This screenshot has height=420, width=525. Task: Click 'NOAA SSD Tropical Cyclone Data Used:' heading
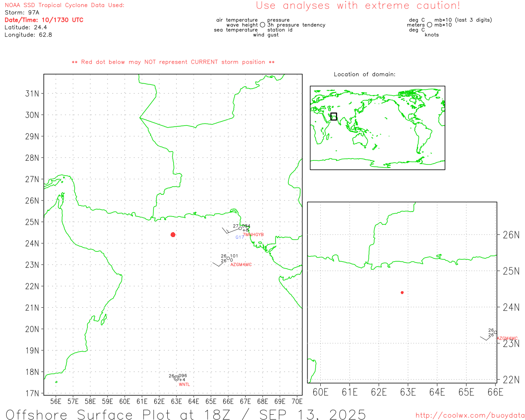[x=64, y=5]
